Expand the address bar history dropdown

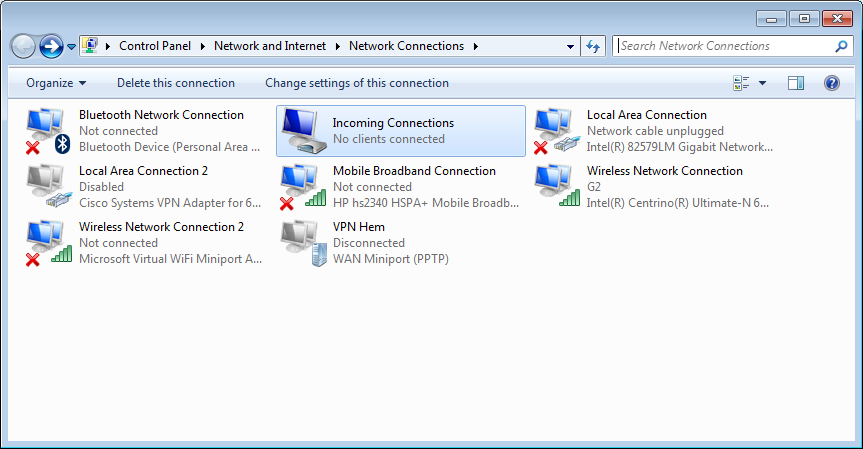570,46
